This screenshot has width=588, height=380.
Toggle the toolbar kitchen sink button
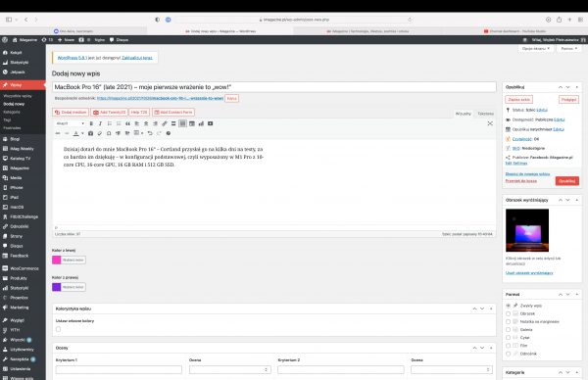(182, 123)
